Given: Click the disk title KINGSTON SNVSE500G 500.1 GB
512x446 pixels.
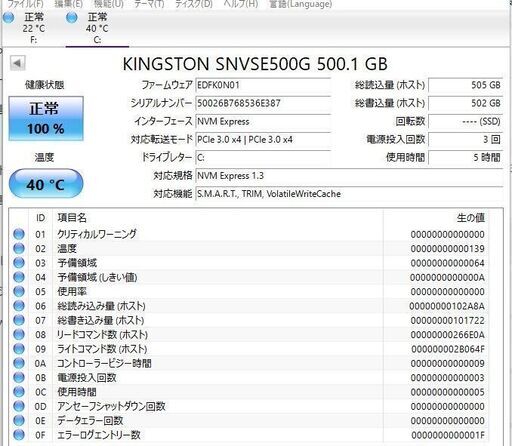Looking at the screenshot, I should 255,64.
